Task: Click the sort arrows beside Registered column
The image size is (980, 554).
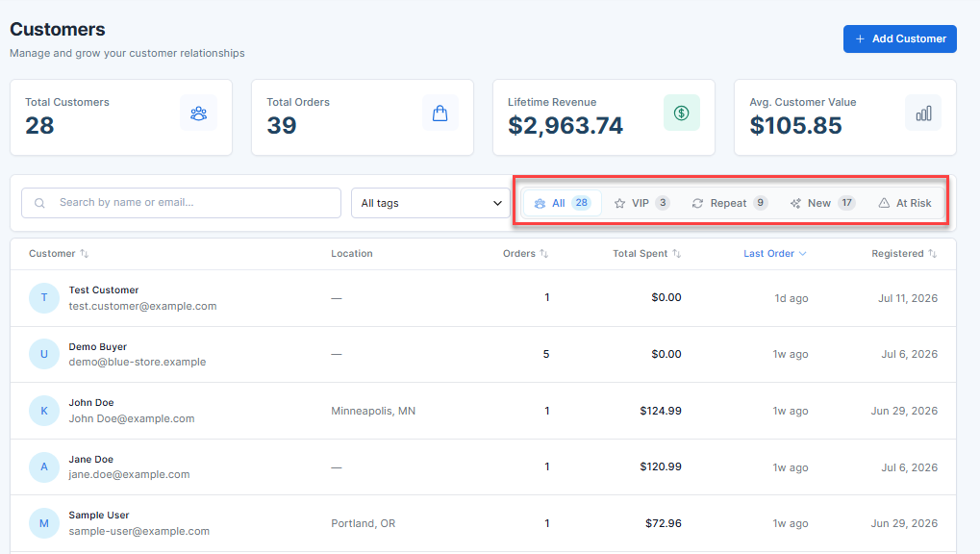Action: 933,253
